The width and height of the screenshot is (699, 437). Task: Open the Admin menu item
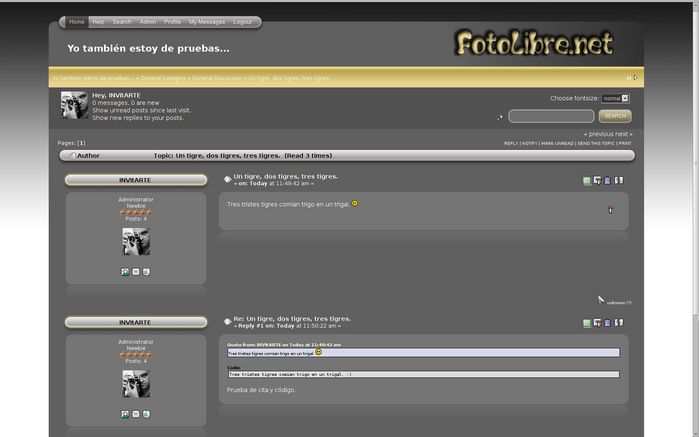click(x=148, y=22)
